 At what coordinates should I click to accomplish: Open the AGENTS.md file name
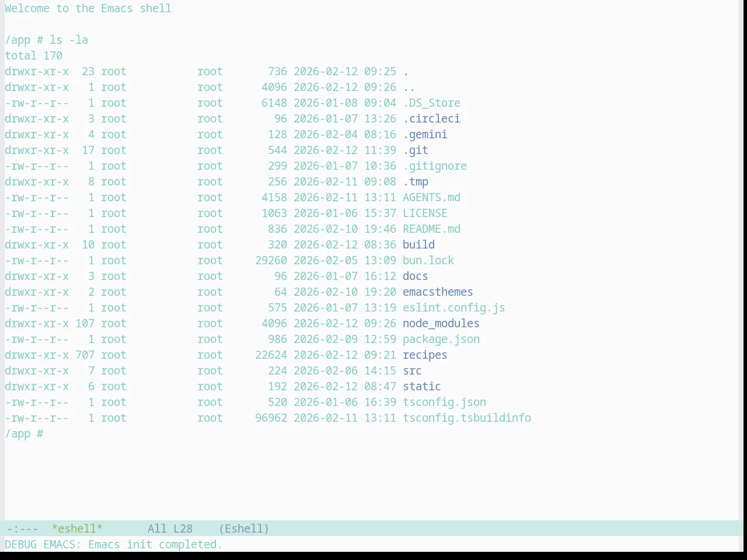click(x=431, y=198)
